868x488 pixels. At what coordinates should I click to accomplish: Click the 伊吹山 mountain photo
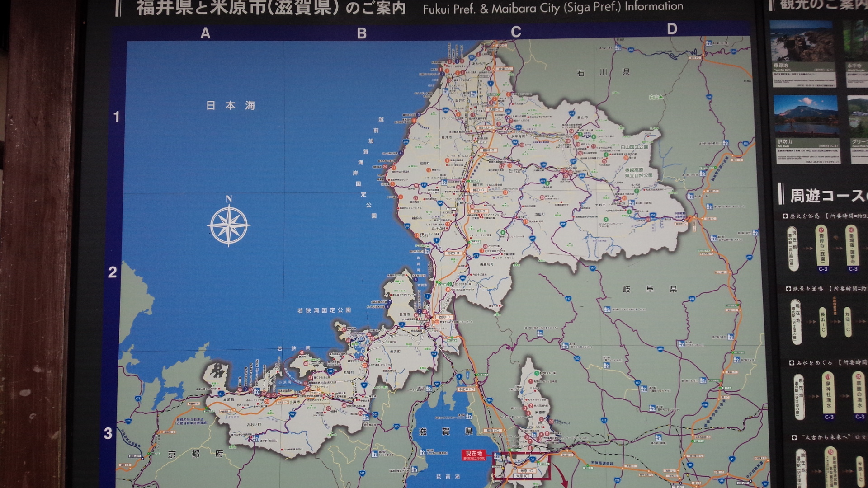[x=806, y=116]
